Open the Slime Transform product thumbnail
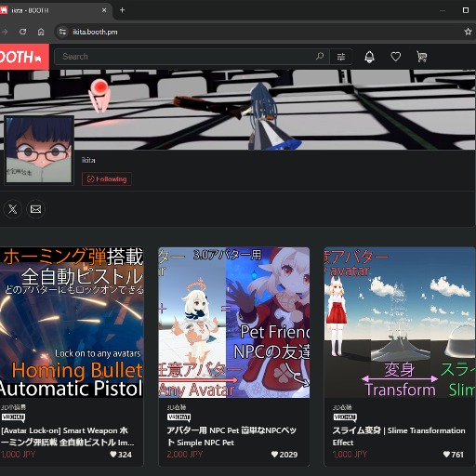The width and height of the screenshot is (476, 476). click(x=400, y=323)
